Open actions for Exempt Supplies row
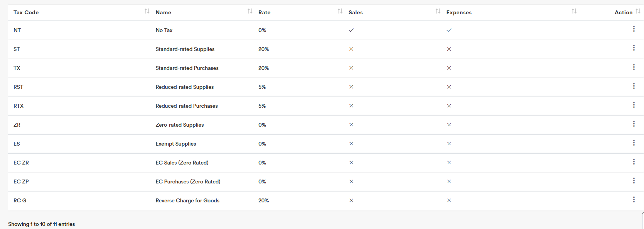This screenshot has width=644, height=229. pyautogui.click(x=634, y=143)
